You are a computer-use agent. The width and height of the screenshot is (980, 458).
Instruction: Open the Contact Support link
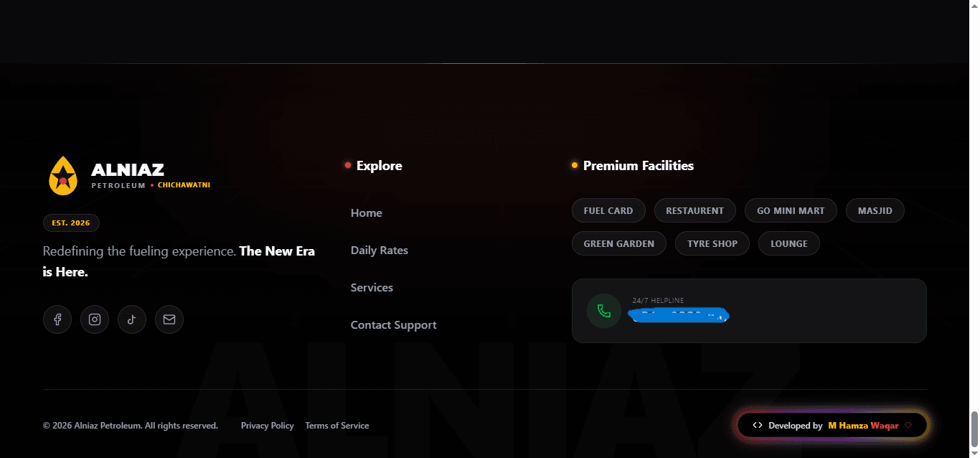point(394,325)
